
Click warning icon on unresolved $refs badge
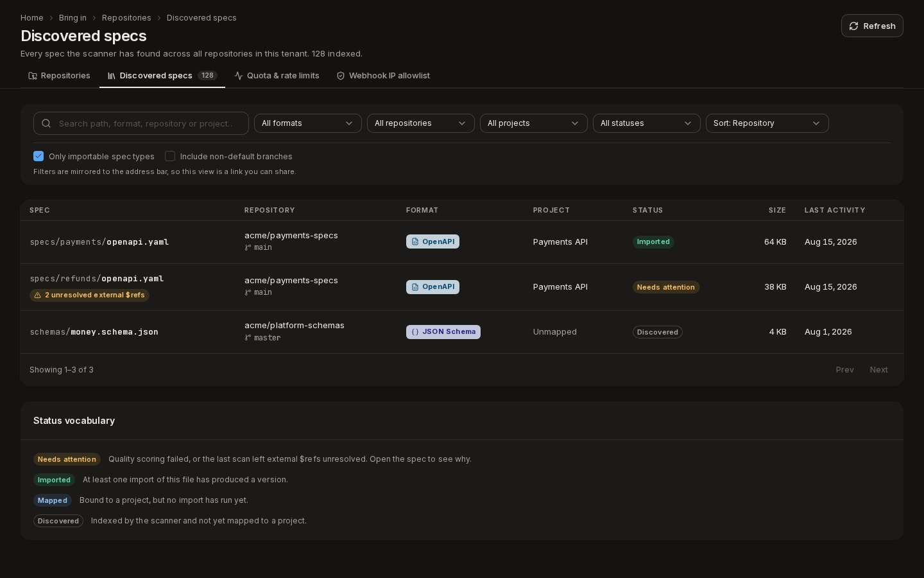[x=38, y=295]
